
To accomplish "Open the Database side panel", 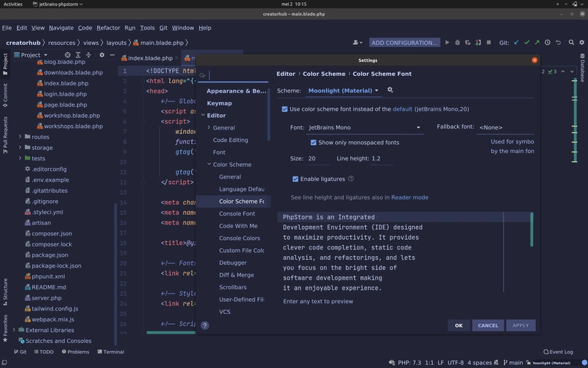I will (582, 68).
